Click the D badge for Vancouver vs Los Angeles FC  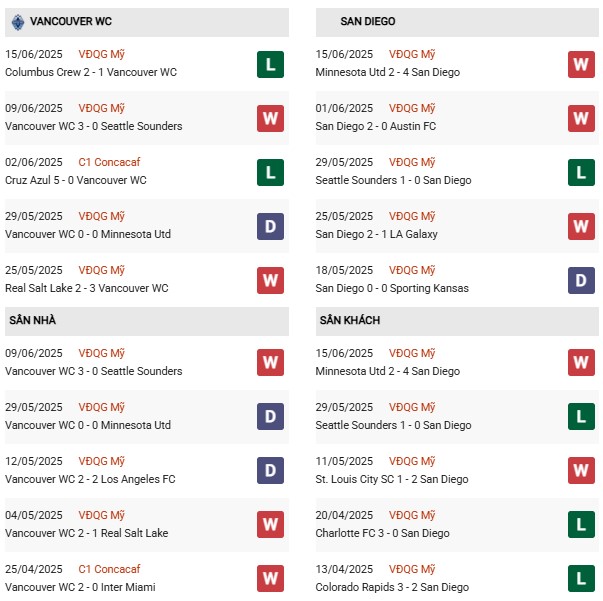click(x=270, y=471)
